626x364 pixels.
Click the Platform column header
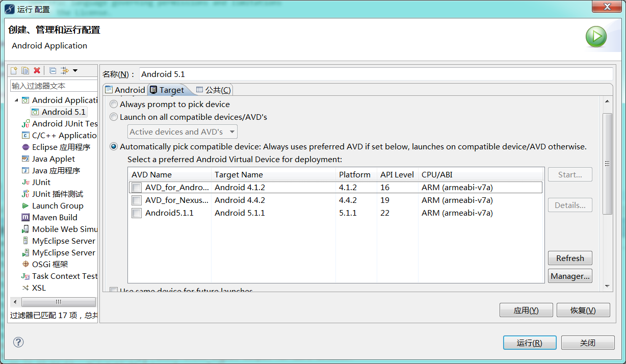356,174
